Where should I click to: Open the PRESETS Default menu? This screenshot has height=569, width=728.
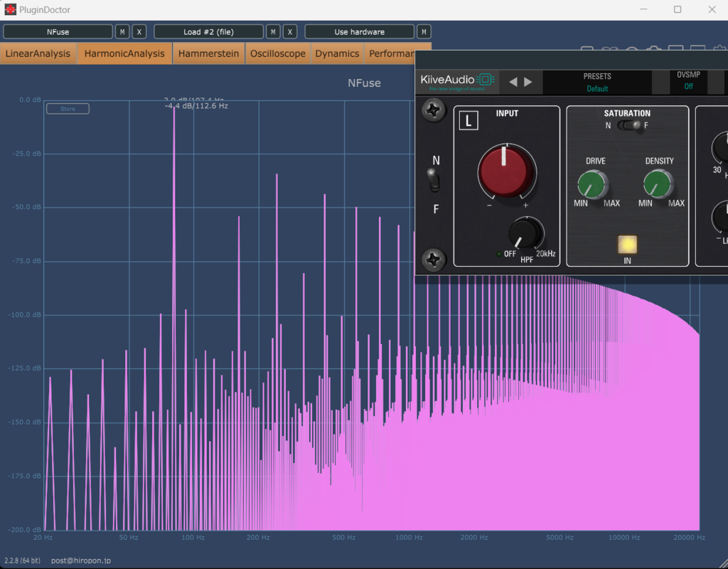[597, 83]
